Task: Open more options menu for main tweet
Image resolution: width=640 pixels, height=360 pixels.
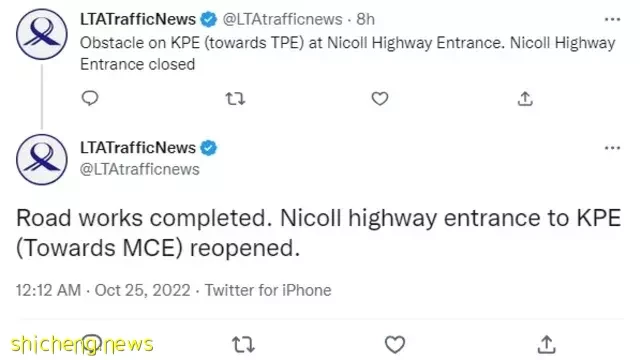Action: coord(612,148)
